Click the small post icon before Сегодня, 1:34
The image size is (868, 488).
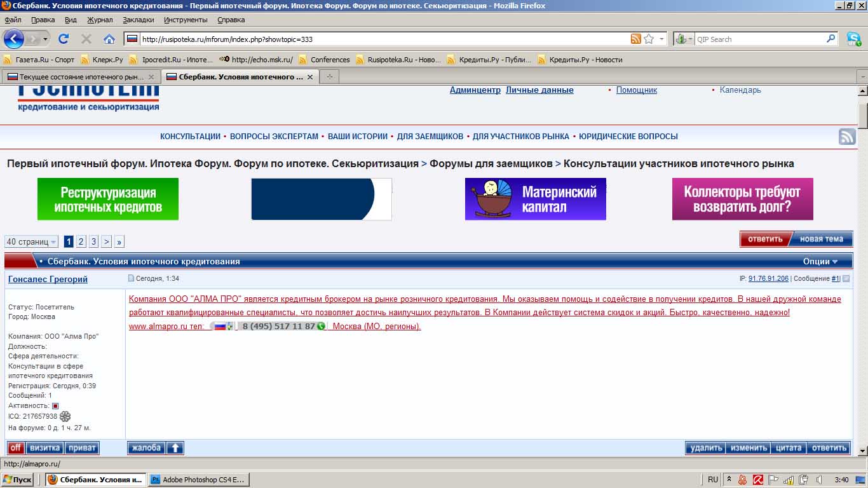pyautogui.click(x=132, y=278)
